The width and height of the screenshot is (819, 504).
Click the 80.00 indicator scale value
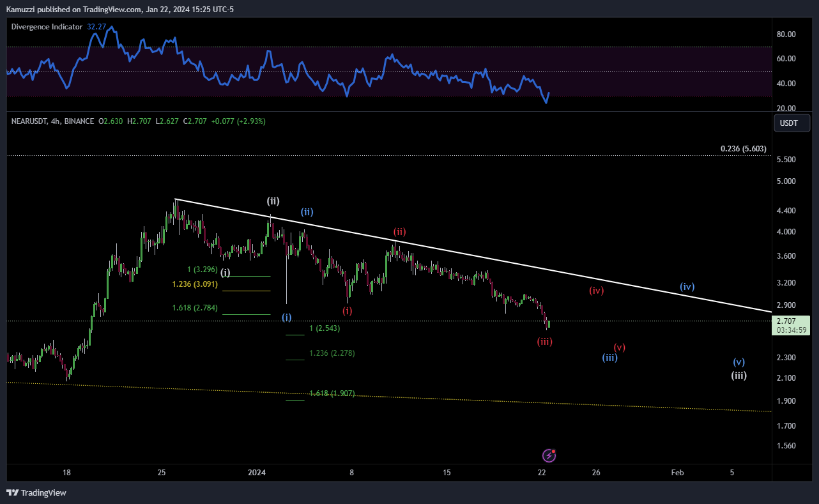786,34
